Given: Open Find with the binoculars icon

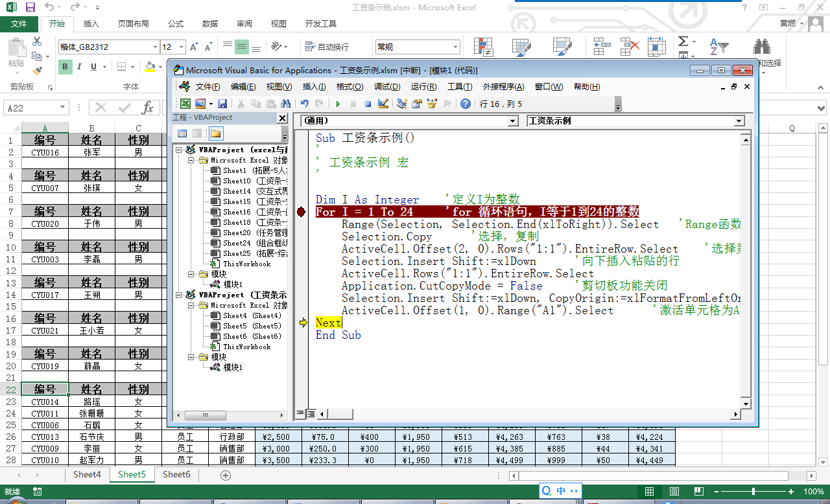Looking at the screenshot, I should pos(285,104).
